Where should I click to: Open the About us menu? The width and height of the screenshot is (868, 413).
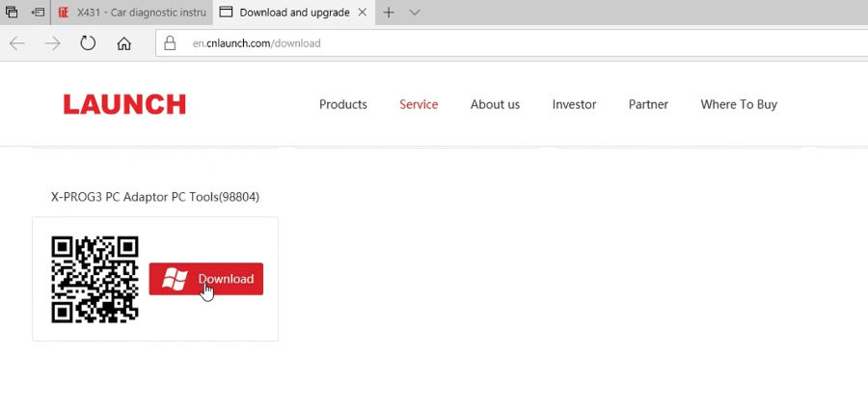pos(495,104)
